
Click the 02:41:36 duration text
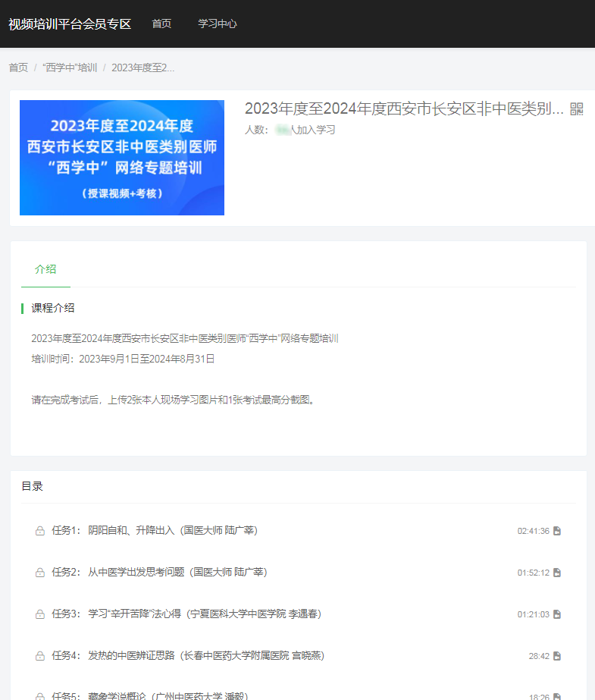(x=533, y=531)
